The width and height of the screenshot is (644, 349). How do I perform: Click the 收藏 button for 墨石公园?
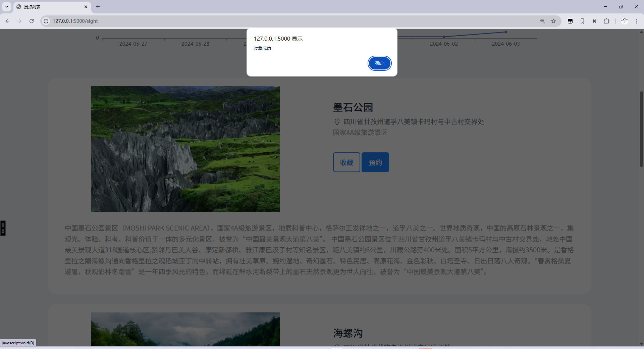[346, 162]
